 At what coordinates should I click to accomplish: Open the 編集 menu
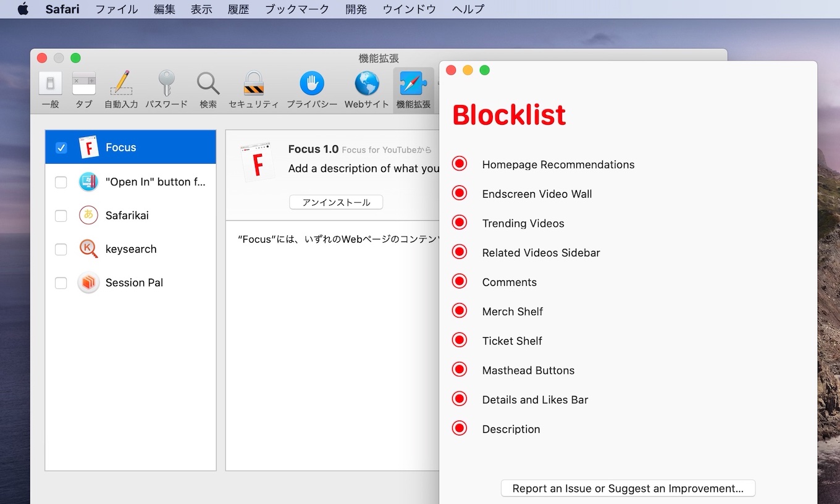pyautogui.click(x=164, y=9)
